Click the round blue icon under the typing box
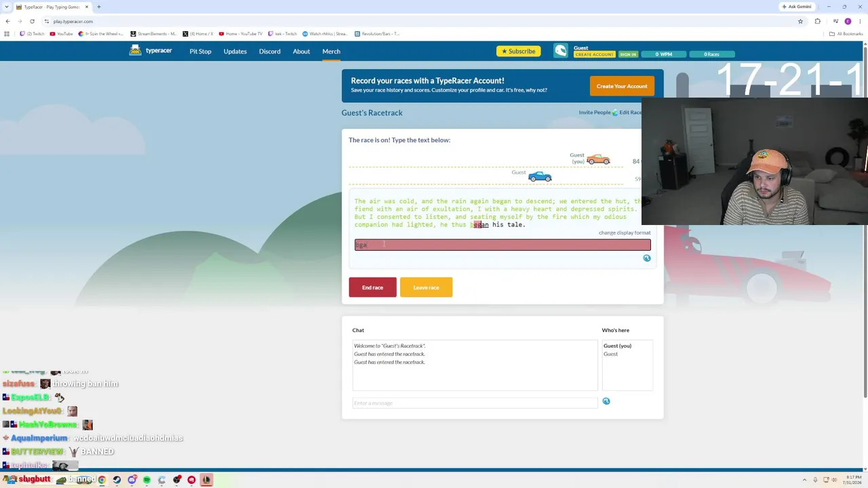 pyautogui.click(x=646, y=258)
